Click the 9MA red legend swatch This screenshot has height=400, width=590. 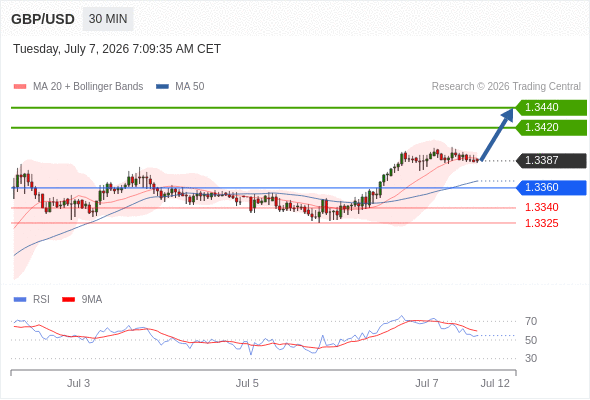(68, 300)
